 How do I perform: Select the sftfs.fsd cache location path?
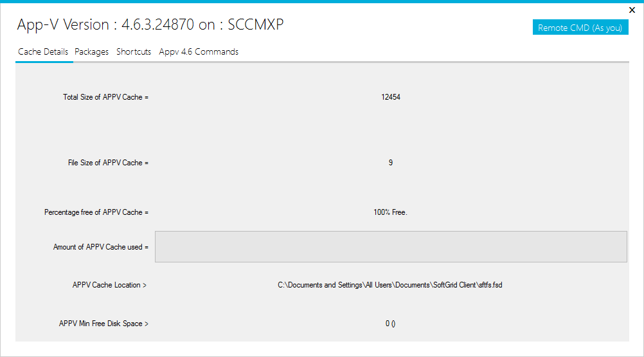point(389,285)
